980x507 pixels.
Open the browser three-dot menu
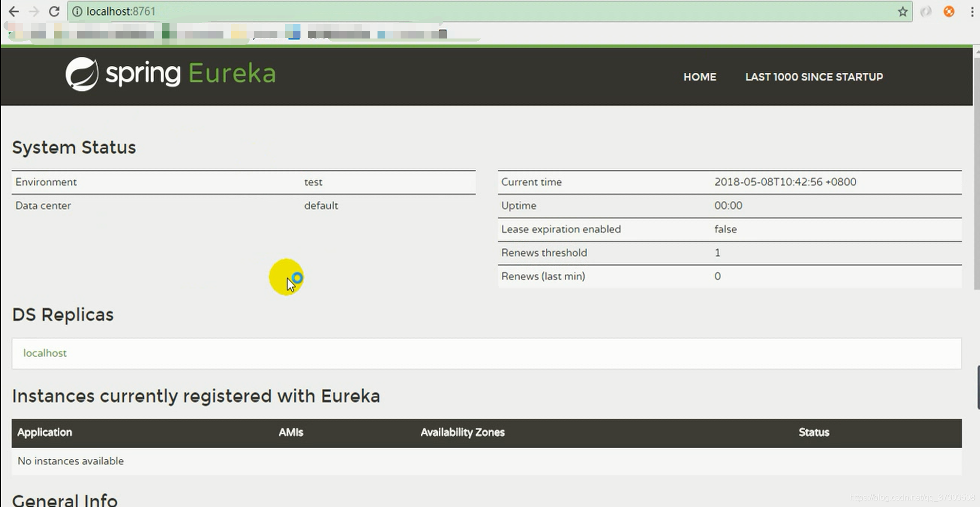tap(972, 11)
